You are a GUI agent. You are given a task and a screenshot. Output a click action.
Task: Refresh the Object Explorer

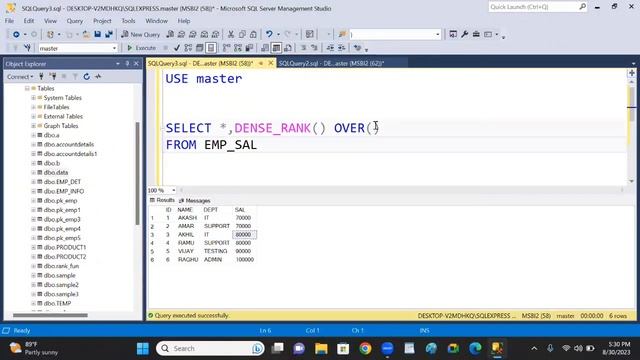tap(87, 76)
